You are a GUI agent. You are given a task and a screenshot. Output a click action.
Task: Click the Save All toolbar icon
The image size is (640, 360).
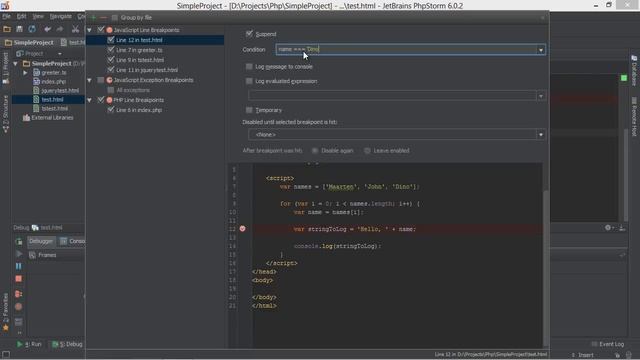[19, 29]
